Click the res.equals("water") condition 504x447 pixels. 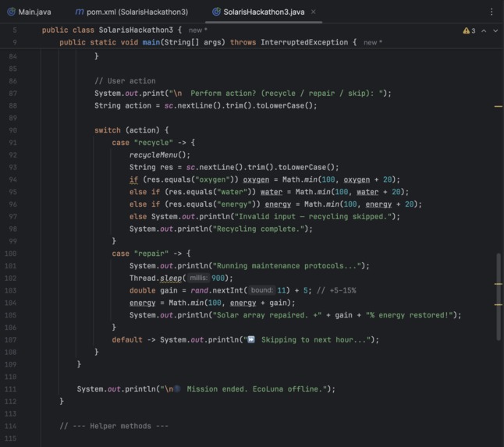[x=210, y=192]
